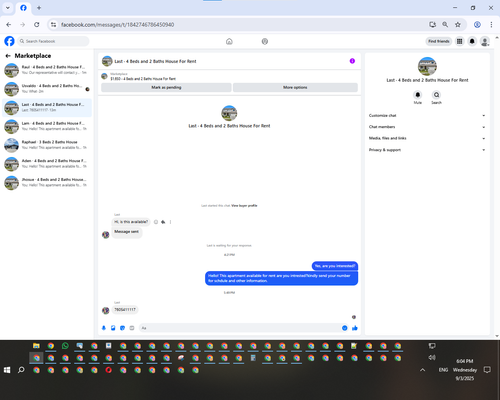Open the emoji picker in message box

[345, 328]
